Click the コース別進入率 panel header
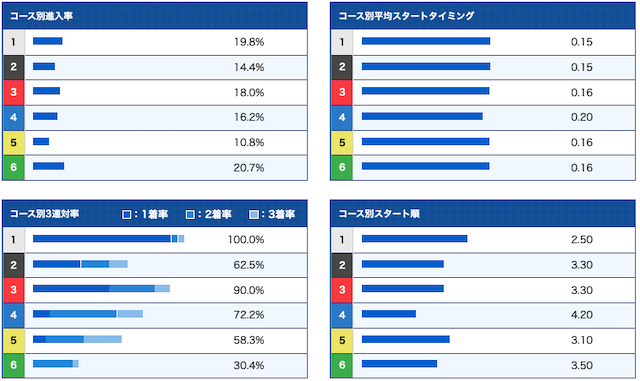This screenshot has height=381, width=640. click(x=155, y=16)
